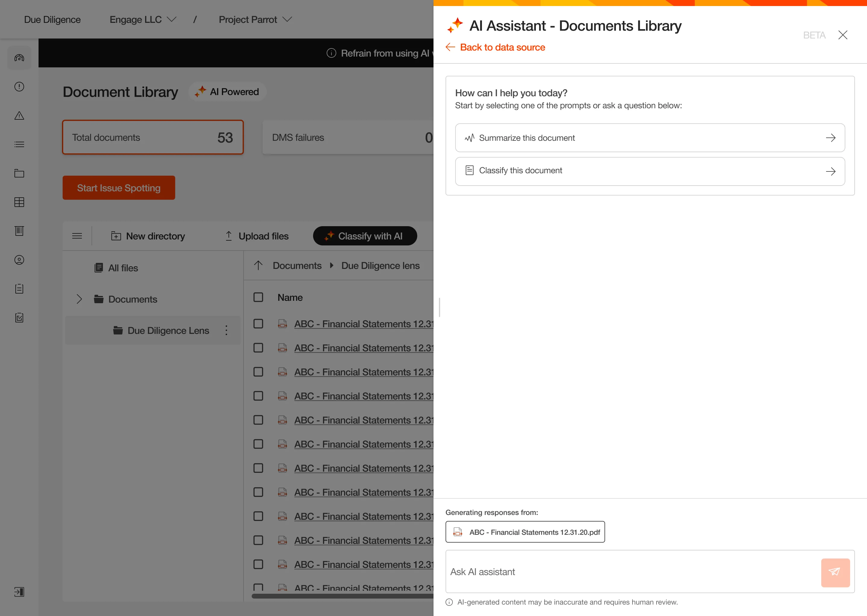Click the dashboard gauge icon in sidebar
867x616 pixels.
pyautogui.click(x=19, y=58)
